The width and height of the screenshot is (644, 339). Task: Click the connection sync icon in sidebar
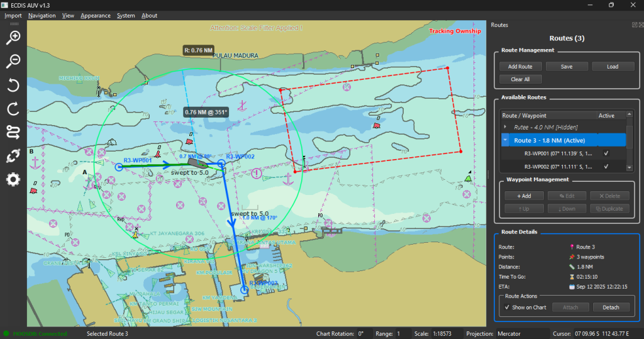[x=13, y=156]
